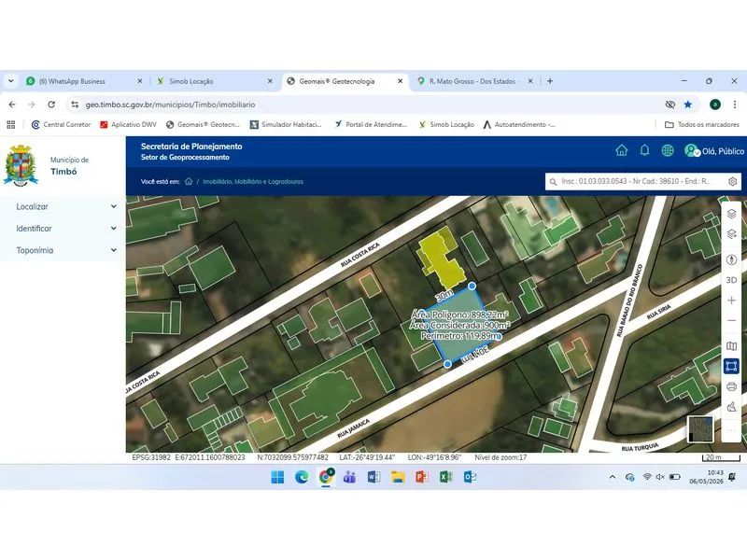This screenshot has height=560, width=747.
Task: Toggle the add-layer stack icon
Action: click(x=731, y=234)
